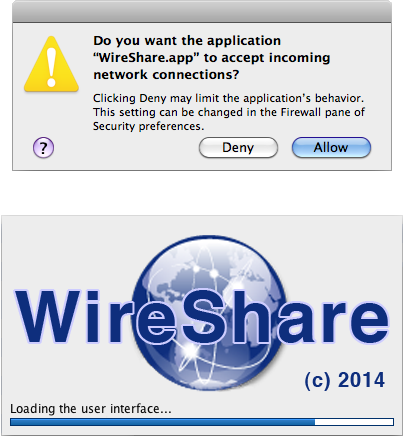Click the Deny button
Image resolution: width=404 pixels, height=436 pixels.
pos(238,147)
